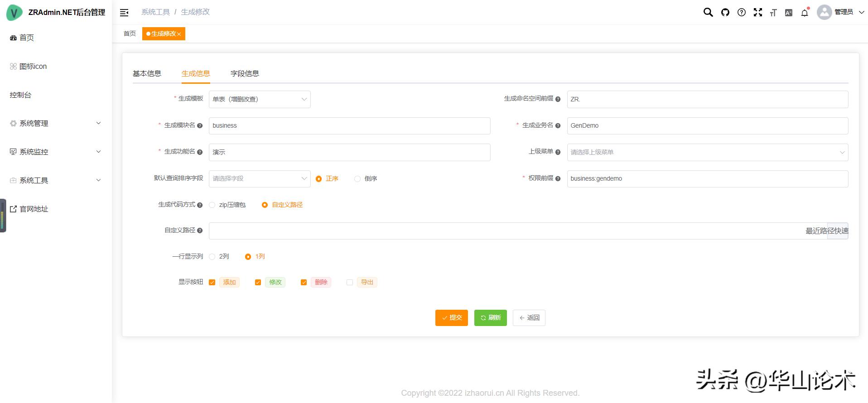Click the language translate icon
Screen dimensions: 868x403
[789, 13]
